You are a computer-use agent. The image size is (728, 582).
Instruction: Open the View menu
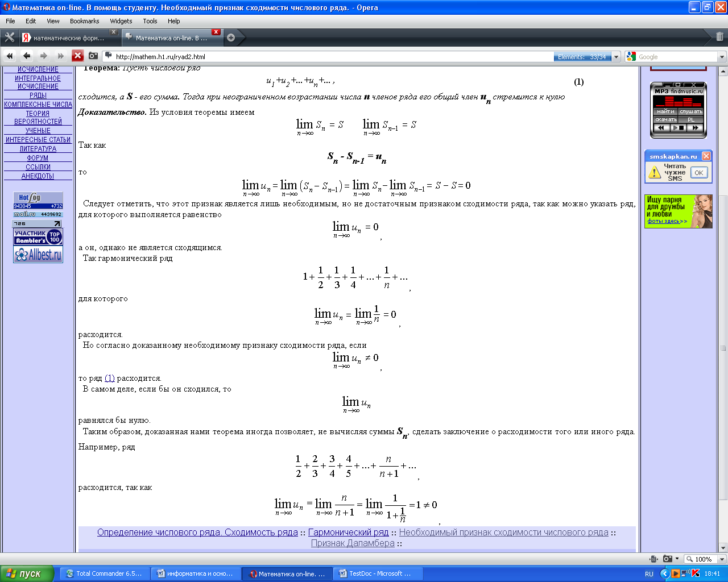pyautogui.click(x=53, y=21)
